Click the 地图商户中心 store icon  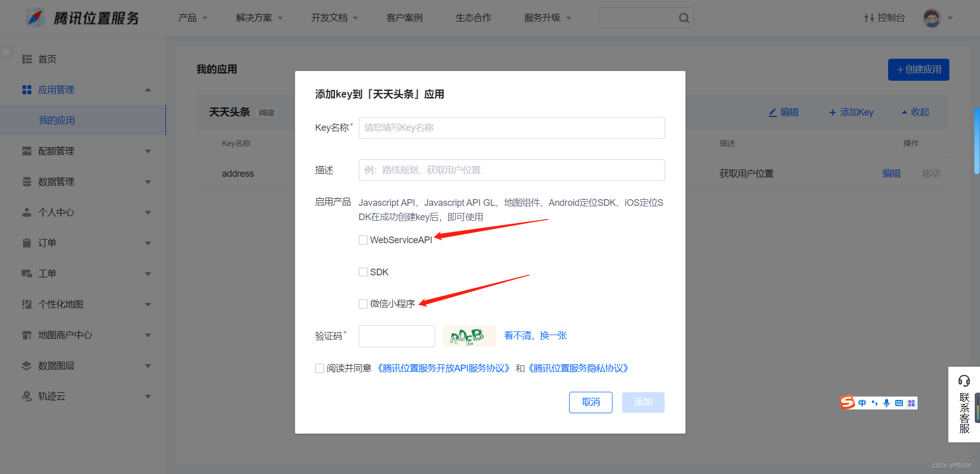click(x=27, y=335)
